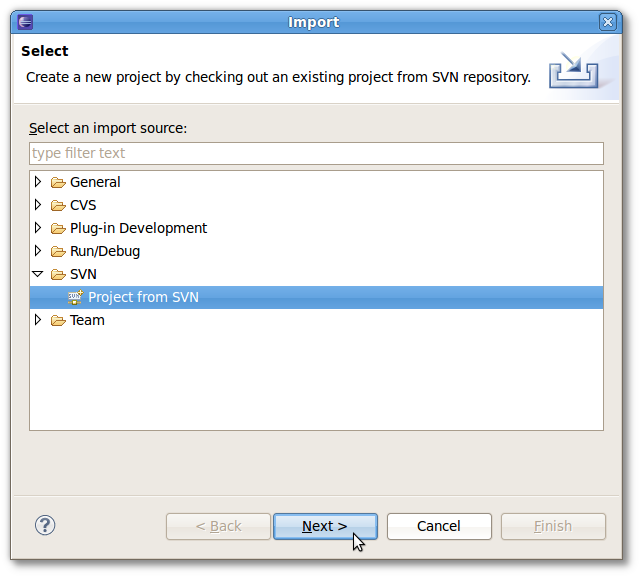Screen dimensions: 640x577
Task: Click the help question mark icon
Action: [45, 525]
